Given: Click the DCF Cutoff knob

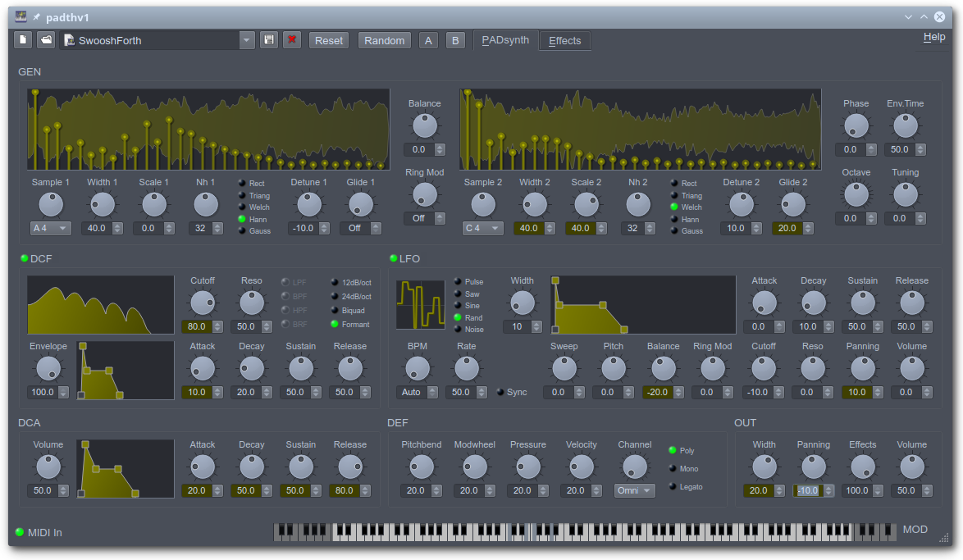Looking at the screenshot, I should (x=202, y=303).
